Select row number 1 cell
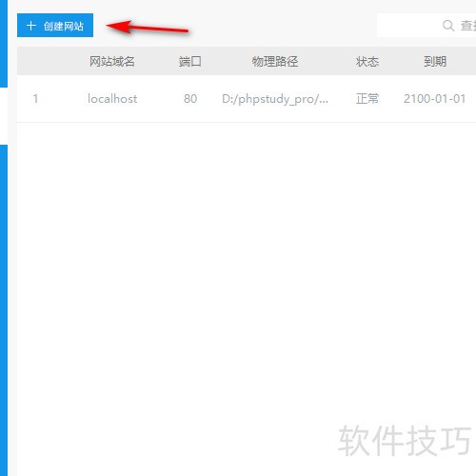 [x=35, y=99]
